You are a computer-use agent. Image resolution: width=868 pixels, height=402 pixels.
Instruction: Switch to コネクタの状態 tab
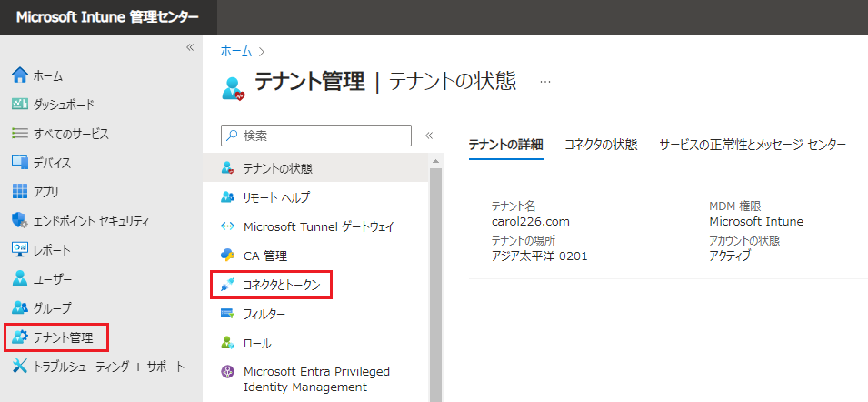coord(601,146)
